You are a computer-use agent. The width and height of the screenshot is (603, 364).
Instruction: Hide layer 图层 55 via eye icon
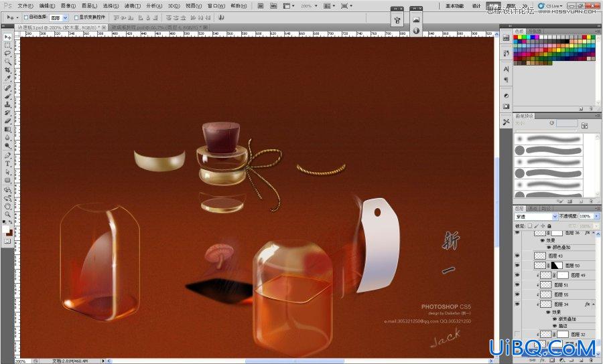click(x=517, y=294)
